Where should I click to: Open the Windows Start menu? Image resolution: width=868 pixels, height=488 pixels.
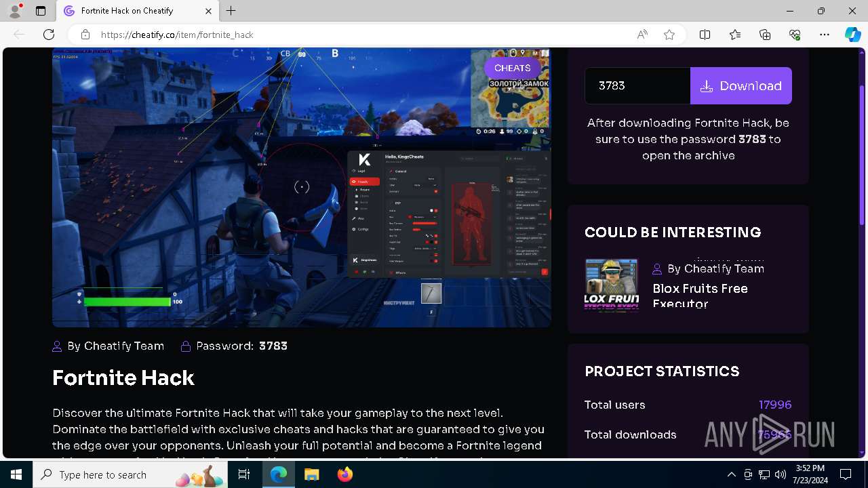click(x=16, y=474)
